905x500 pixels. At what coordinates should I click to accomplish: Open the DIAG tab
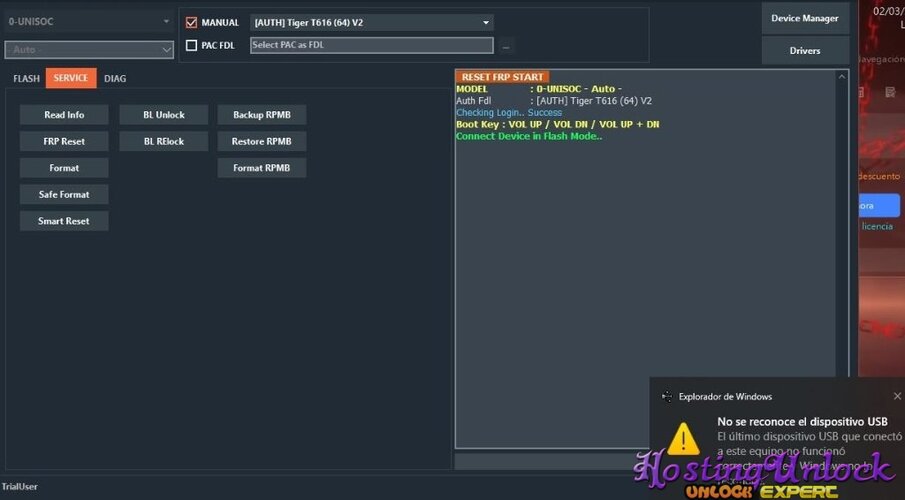[115, 79]
